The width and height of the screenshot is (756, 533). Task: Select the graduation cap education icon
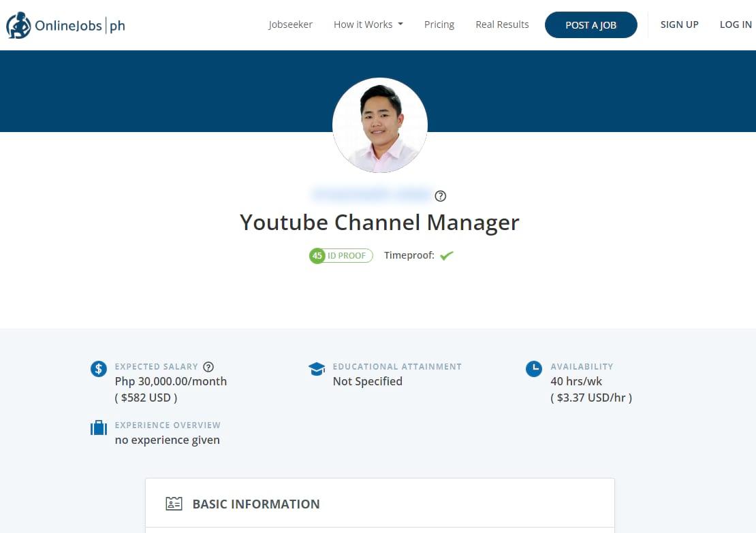click(x=317, y=368)
